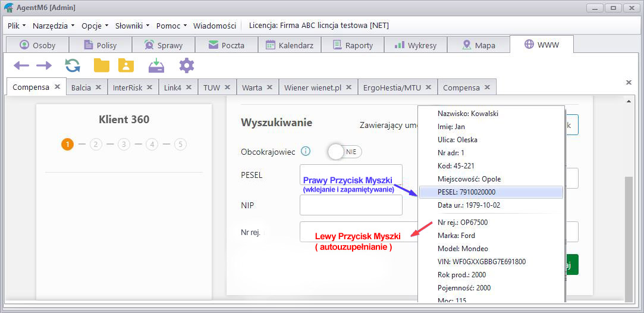Click the info icon beside Obcokrajowiec

(305, 152)
